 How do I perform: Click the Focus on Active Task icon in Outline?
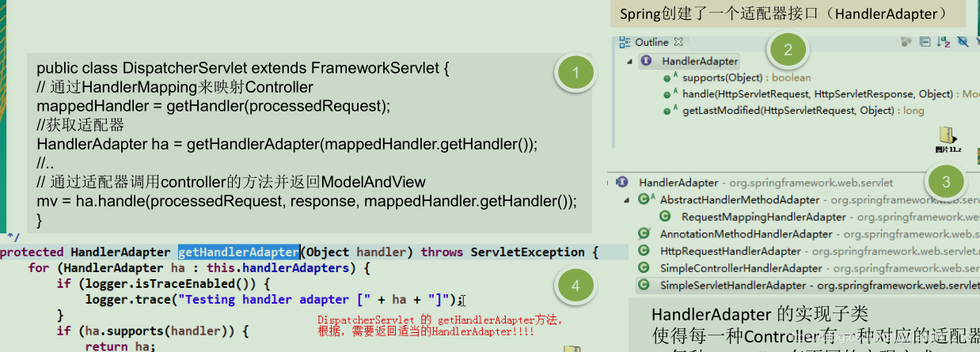coord(906,42)
